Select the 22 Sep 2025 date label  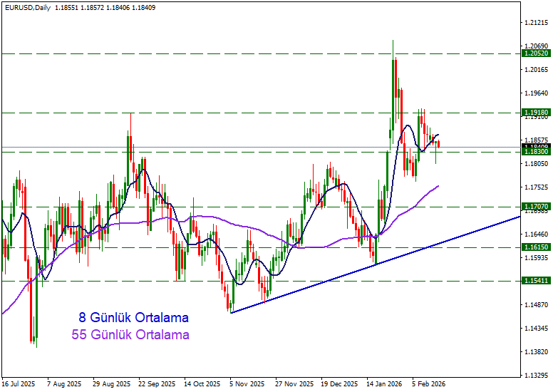156,383
